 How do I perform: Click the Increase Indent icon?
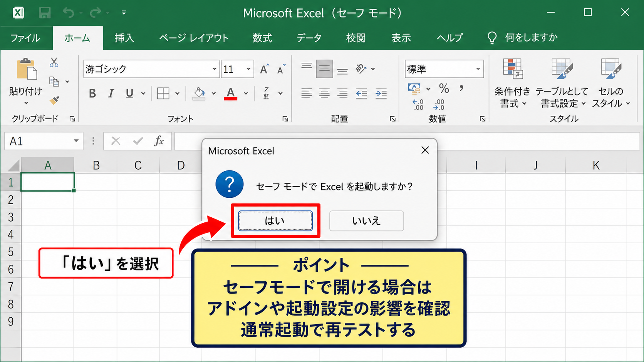click(x=381, y=93)
